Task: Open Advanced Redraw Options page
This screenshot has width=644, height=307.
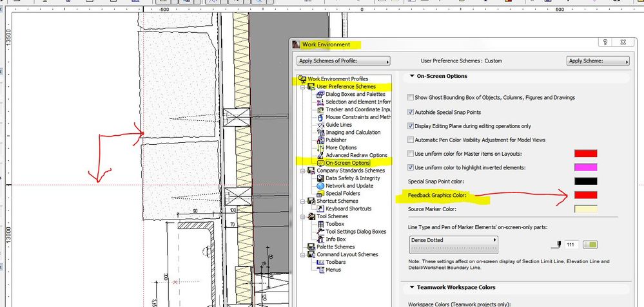Action: click(356, 155)
